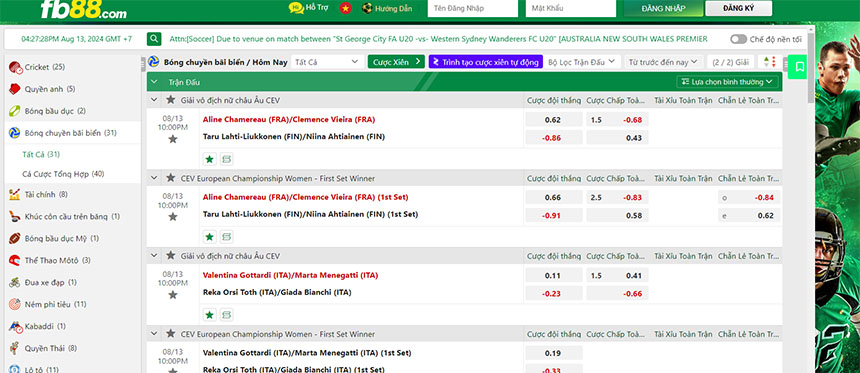Open the Hỗ Trợ support link
860x373 pixels.
(317, 8)
